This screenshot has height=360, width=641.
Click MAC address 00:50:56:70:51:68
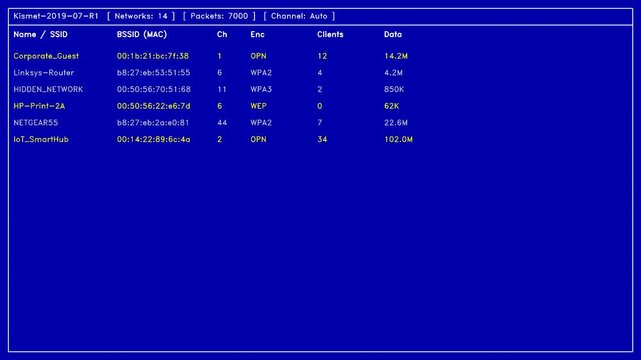pyautogui.click(x=154, y=89)
